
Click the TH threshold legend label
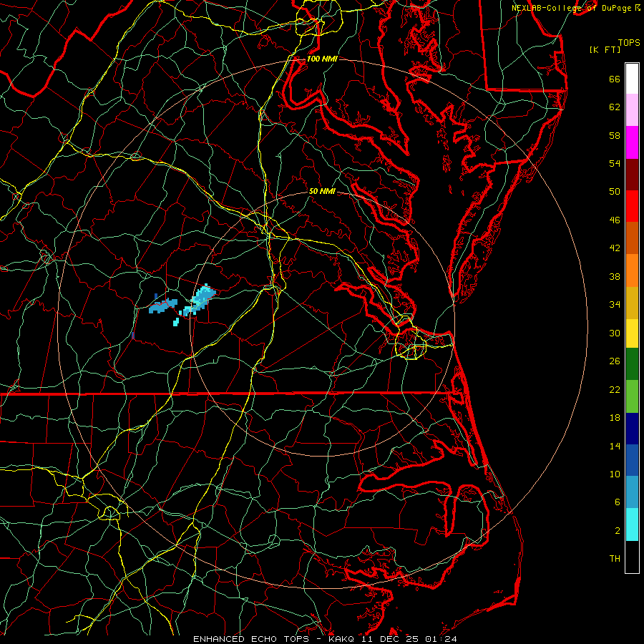615,559
